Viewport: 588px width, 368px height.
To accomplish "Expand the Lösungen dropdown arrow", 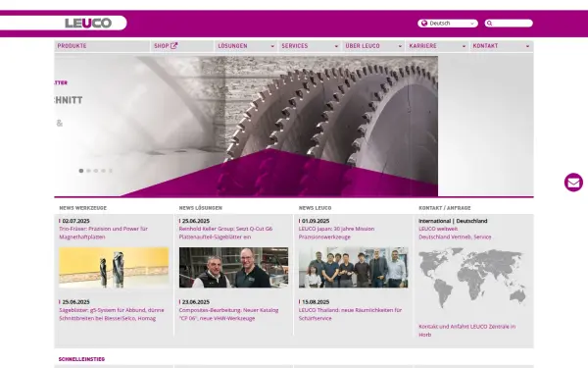I will point(272,46).
